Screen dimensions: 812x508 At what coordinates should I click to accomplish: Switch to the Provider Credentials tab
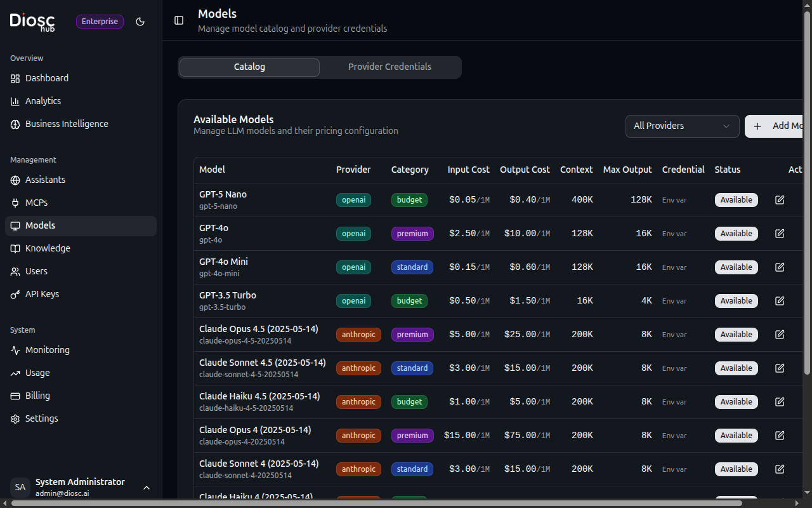coord(390,67)
